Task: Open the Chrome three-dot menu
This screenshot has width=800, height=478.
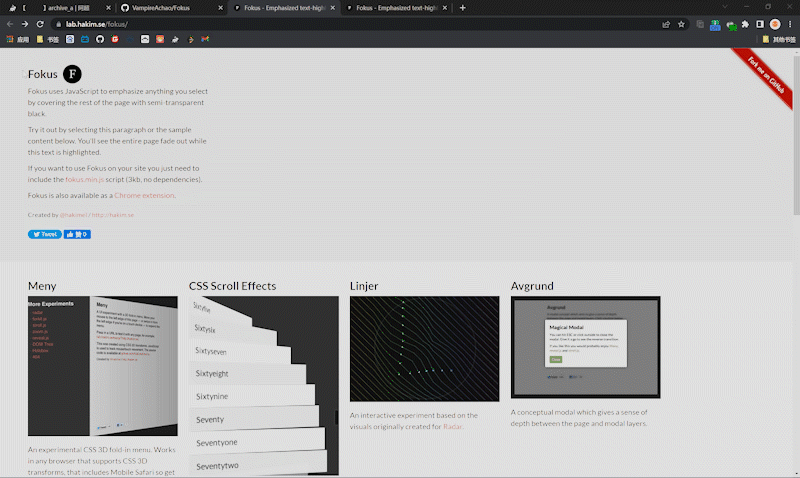Action: pyautogui.click(x=790, y=23)
